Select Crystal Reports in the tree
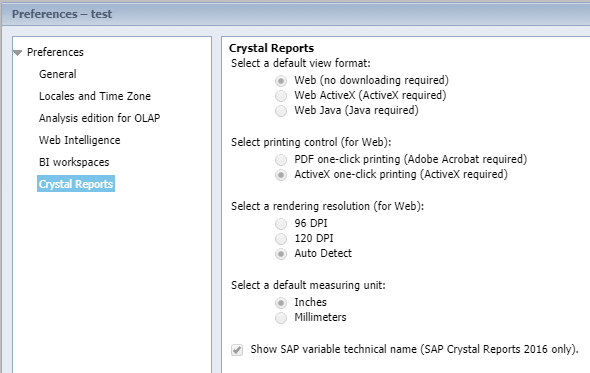 pyautogui.click(x=76, y=184)
